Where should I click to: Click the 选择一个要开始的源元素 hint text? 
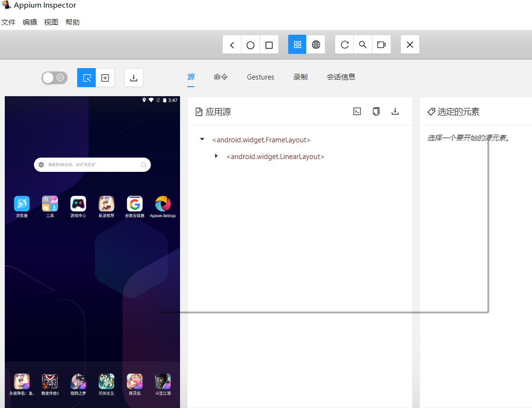[469, 138]
